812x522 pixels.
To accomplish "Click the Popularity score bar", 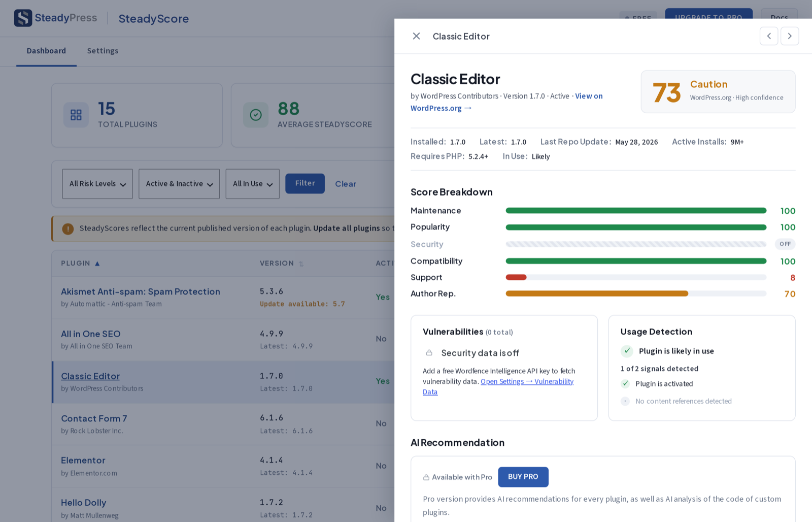I will (636, 227).
